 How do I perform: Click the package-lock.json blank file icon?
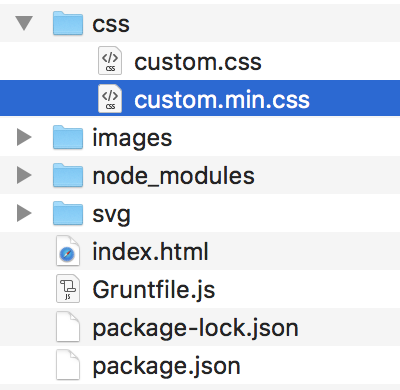(68, 327)
